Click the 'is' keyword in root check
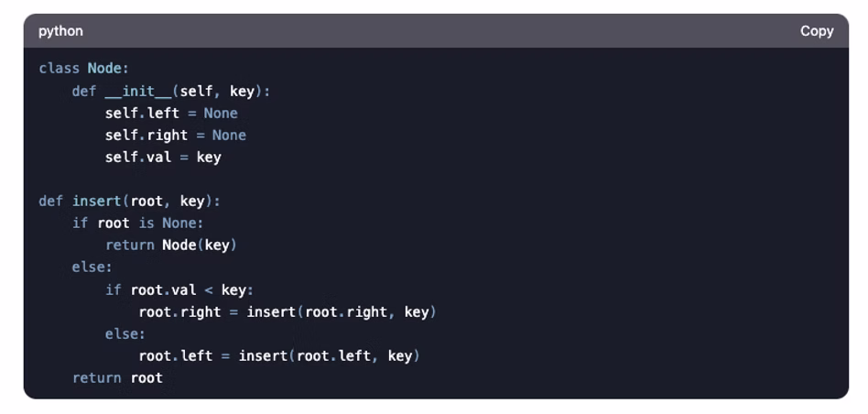The width and height of the screenshot is (868, 414). [x=146, y=223]
